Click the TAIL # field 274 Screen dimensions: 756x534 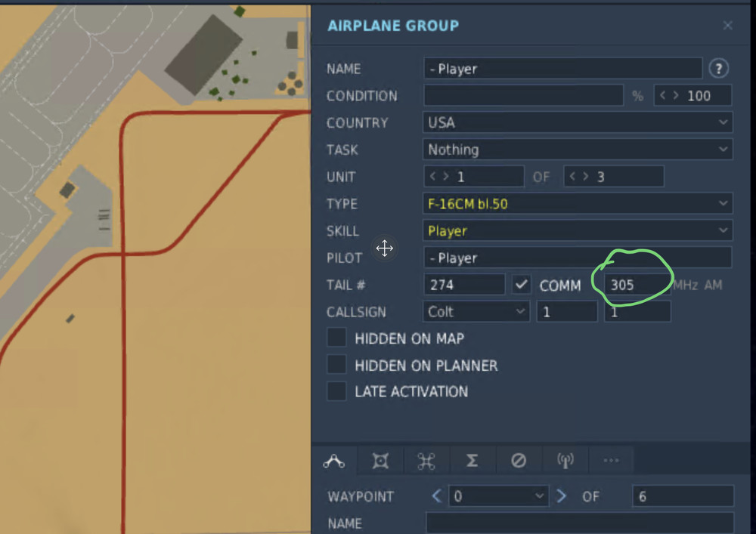tap(464, 285)
